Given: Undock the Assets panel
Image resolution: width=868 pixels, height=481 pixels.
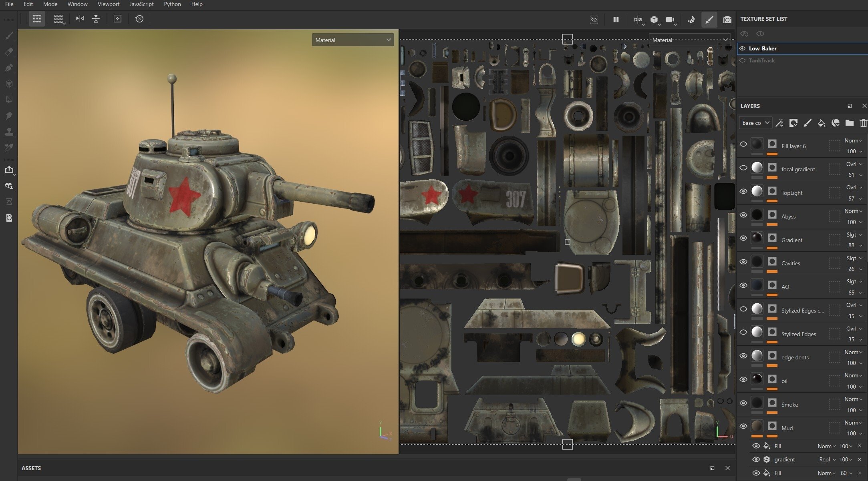Looking at the screenshot, I should click(x=712, y=468).
